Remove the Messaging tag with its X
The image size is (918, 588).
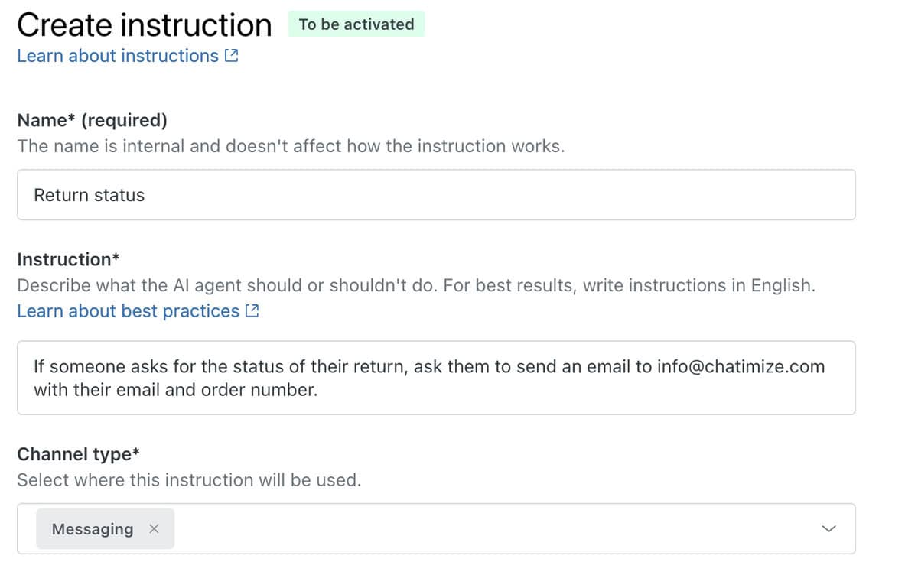click(154, 529)
